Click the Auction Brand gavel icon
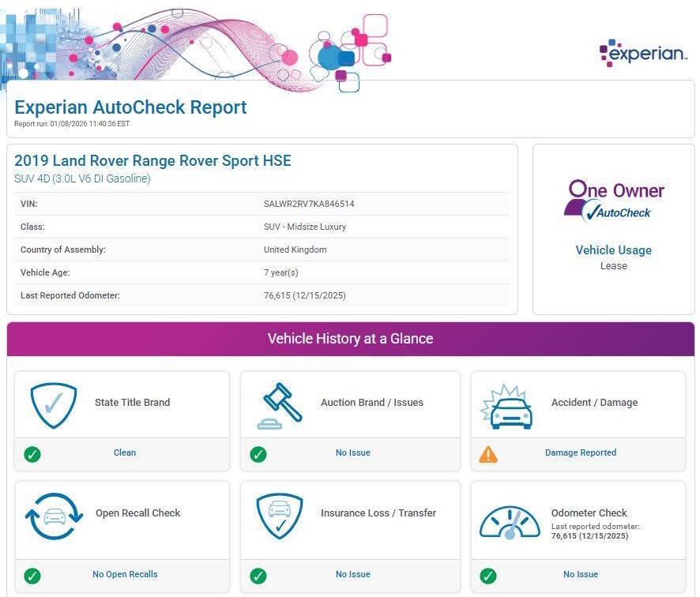The image size is (700, 597). 280,405
